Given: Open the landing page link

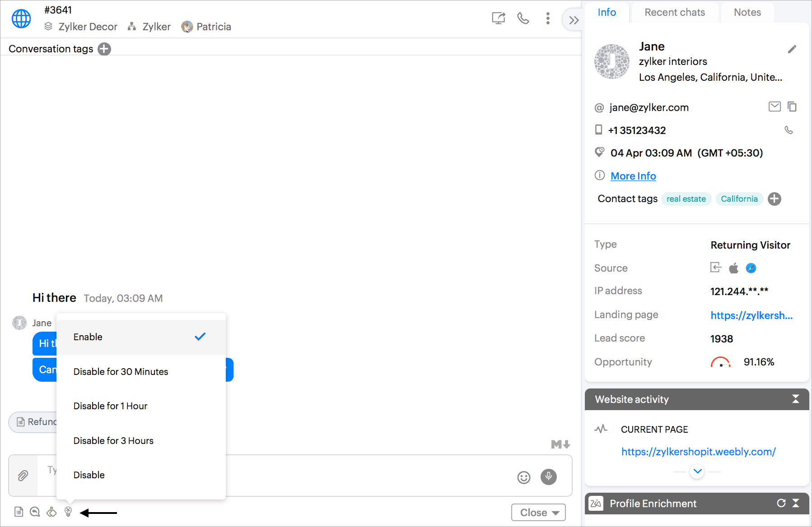Looking at the screenshot, I should (x=751, y=315).
